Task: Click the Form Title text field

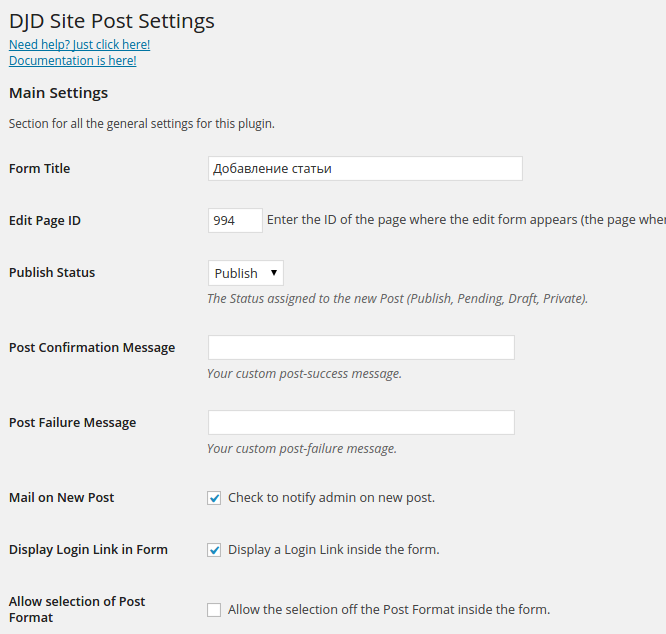Action: coord(365,169)
